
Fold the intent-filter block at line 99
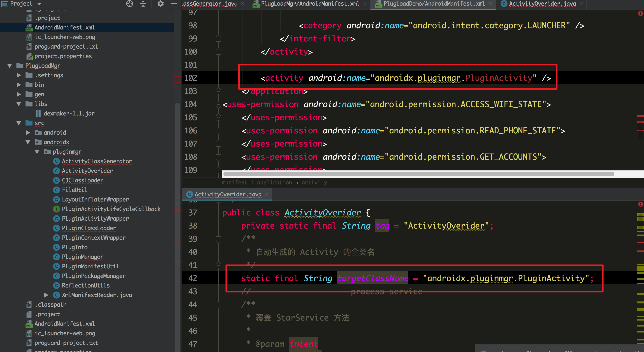219,39
